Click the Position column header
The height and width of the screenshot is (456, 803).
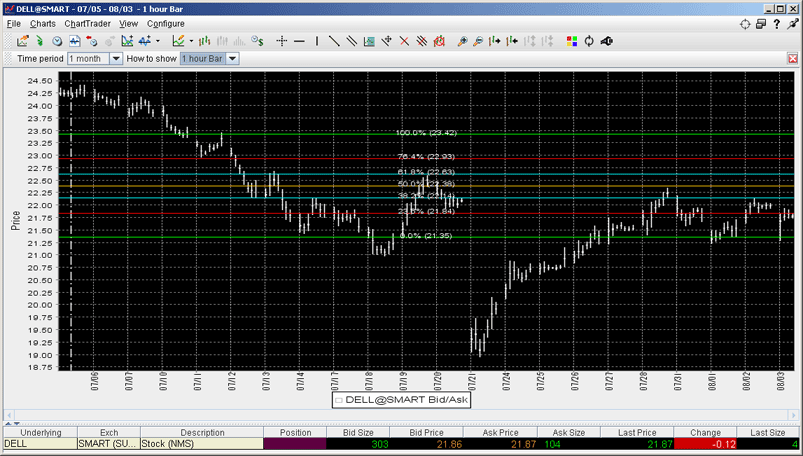tap(295, 432)
